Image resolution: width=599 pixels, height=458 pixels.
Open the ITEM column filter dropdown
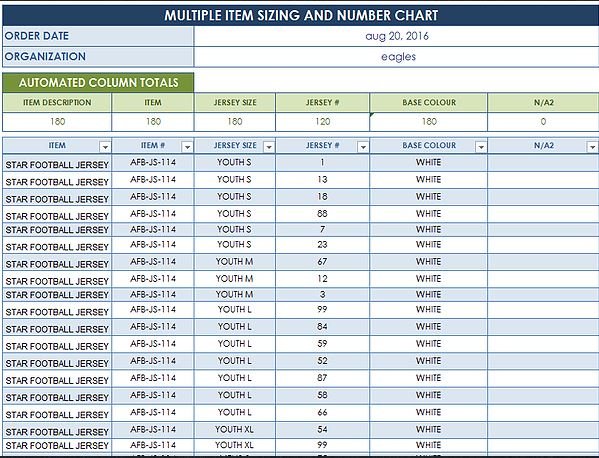105,147
